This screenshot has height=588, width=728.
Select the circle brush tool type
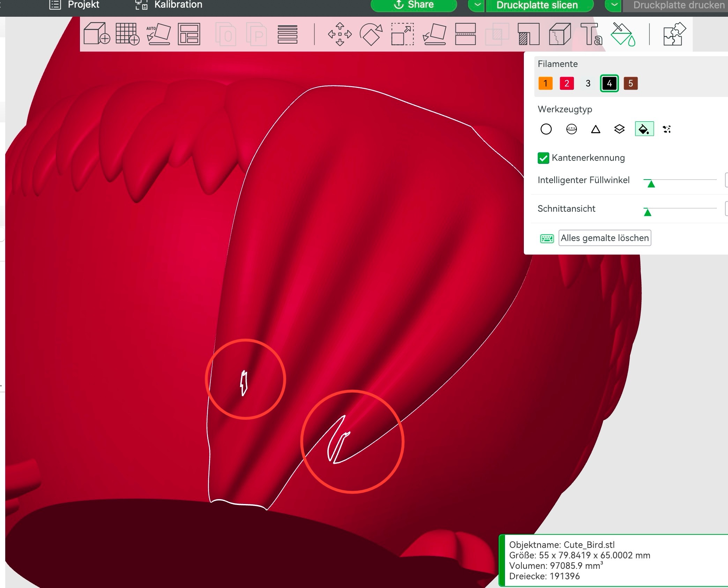click(546, 129)
